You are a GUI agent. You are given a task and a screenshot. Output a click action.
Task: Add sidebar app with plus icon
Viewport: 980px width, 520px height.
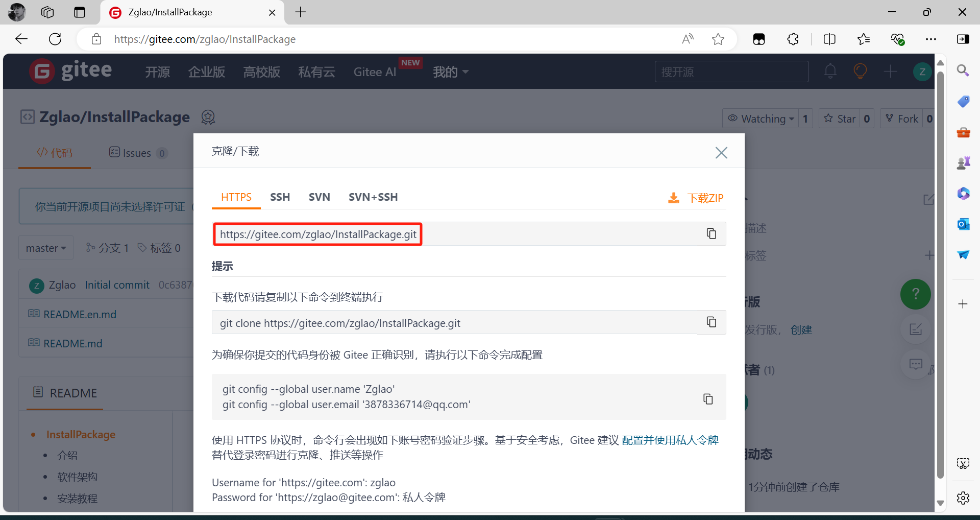click(x=963, y=304)
